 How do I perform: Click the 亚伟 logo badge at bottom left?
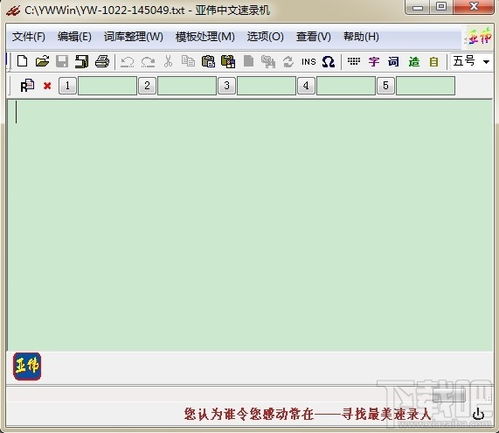[x=27, y=366]
